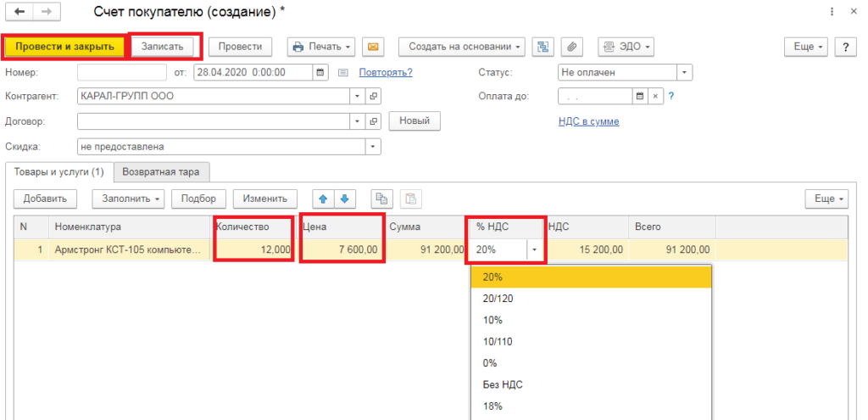
Task: Expand the Скидка dropdown arrow
Action: 373,147
